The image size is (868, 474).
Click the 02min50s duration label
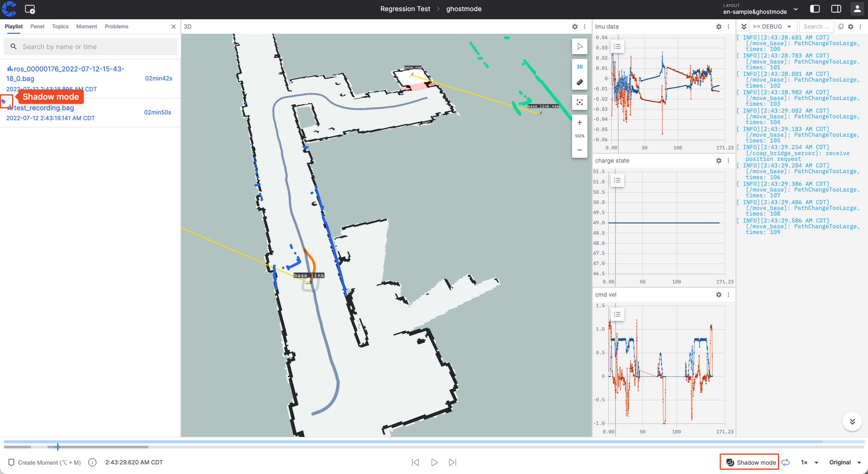[157, 112]
